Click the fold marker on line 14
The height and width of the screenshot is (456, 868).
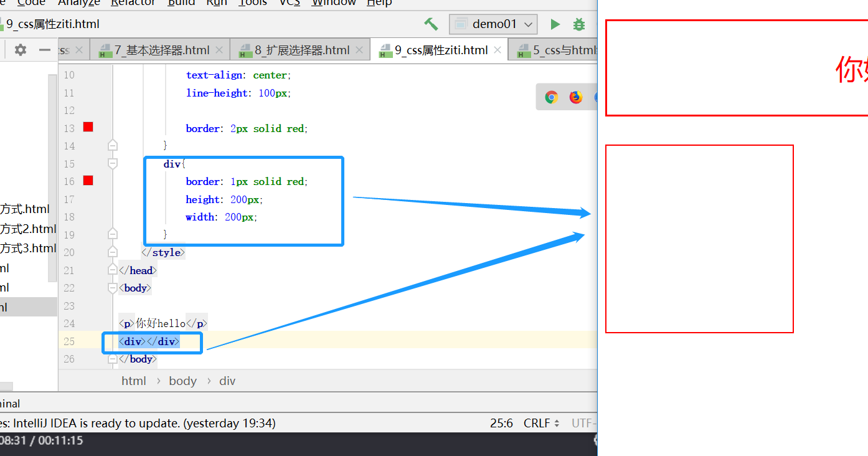113,145
